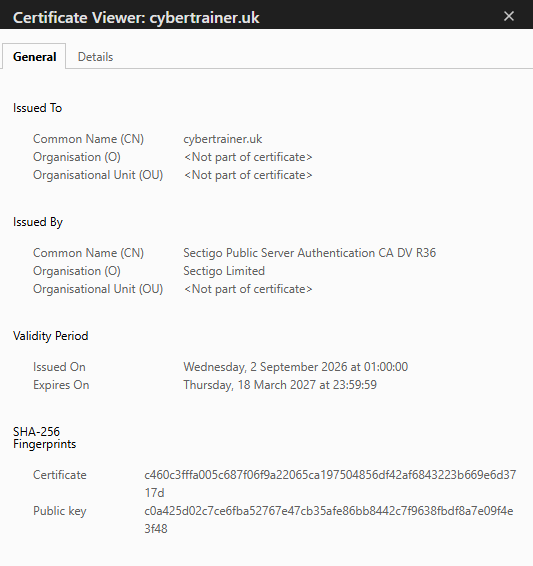
Task: Click the SHA-256 Fingerprints heading
Action: (x=44, y=437)
